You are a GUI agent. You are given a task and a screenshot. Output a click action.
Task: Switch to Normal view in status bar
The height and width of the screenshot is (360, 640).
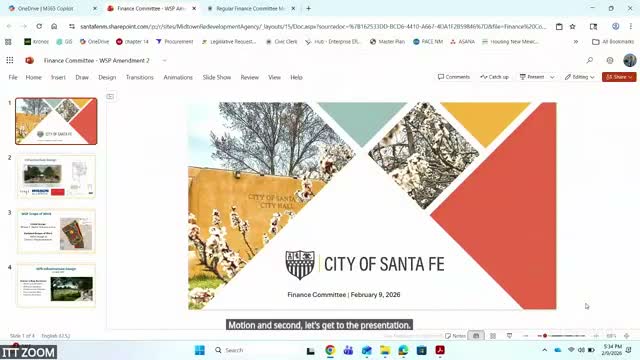(476, 336)
